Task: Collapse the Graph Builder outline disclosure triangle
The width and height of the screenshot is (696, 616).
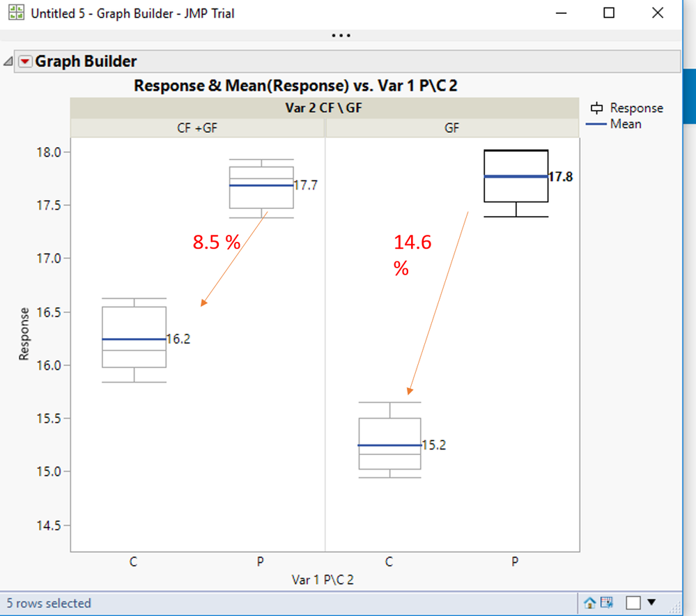Action: [8, 61]
